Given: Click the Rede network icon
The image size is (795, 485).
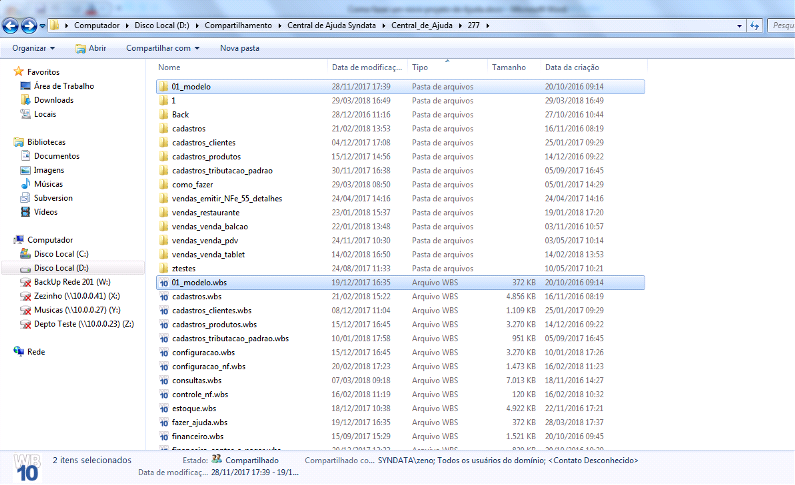Looking at the screenshot, I should pos(19,352).
